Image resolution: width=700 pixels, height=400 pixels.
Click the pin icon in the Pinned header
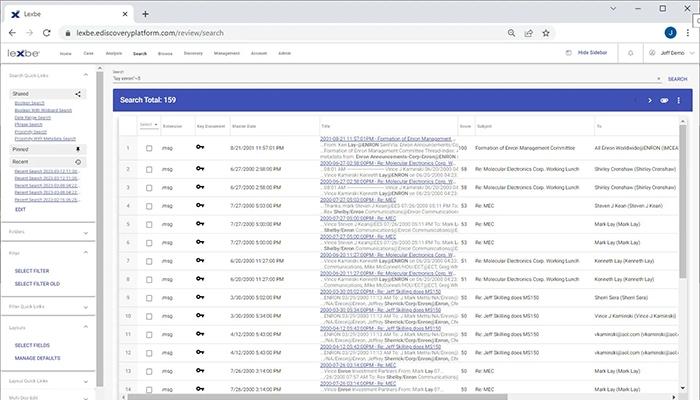[x=78, y=150]
